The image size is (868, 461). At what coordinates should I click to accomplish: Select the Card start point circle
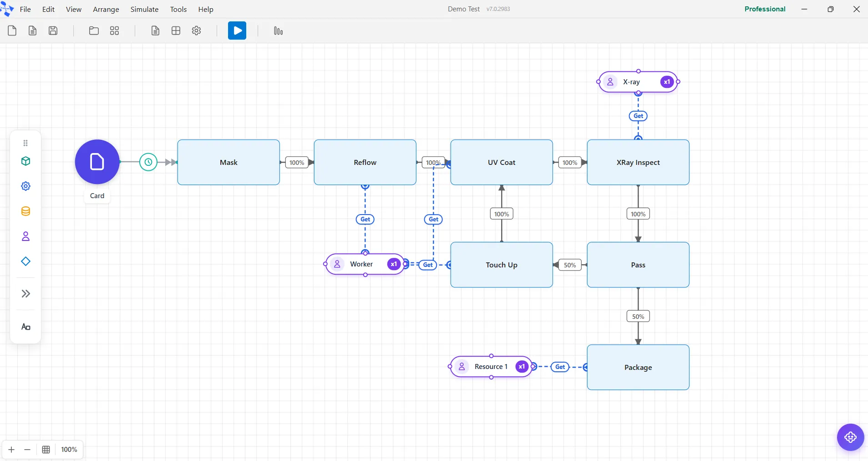97,162
